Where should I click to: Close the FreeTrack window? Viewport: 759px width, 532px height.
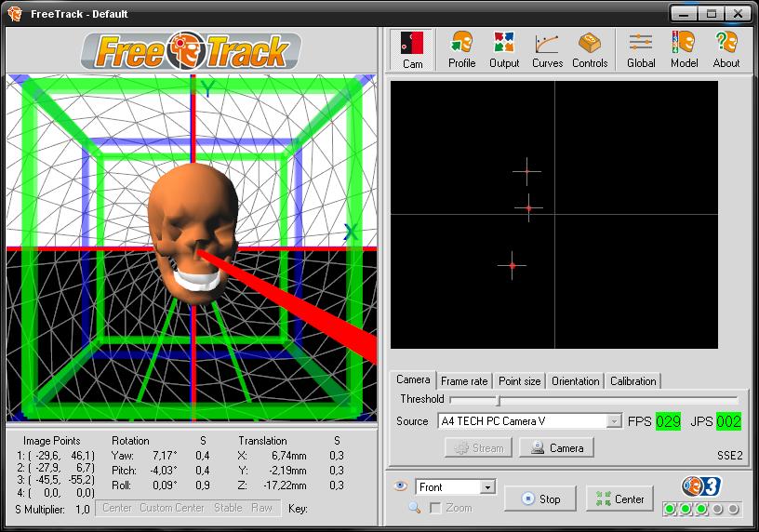[x=739, y=14]
